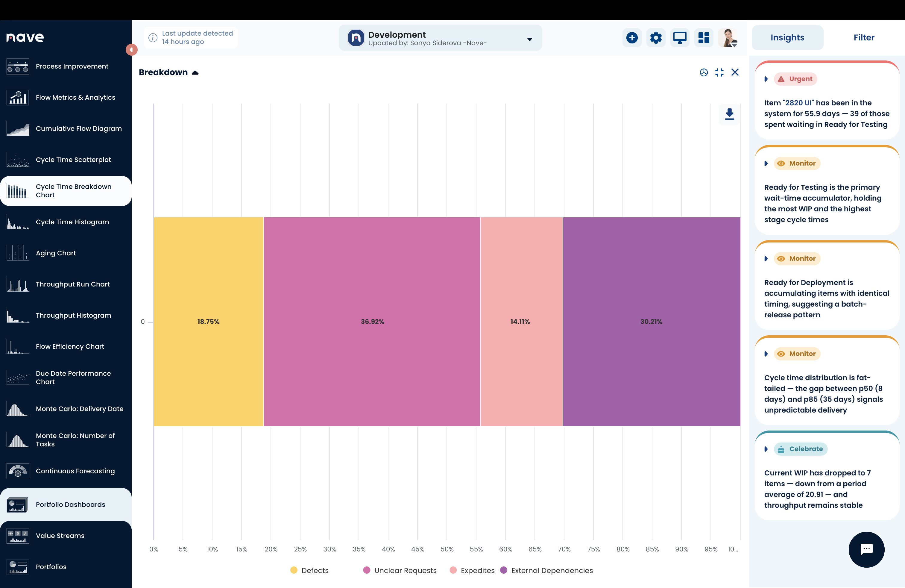The width and height of the screenshot is (905, 588).
Task: Collapse the left sidebar
Action: (x=131, y=50)
